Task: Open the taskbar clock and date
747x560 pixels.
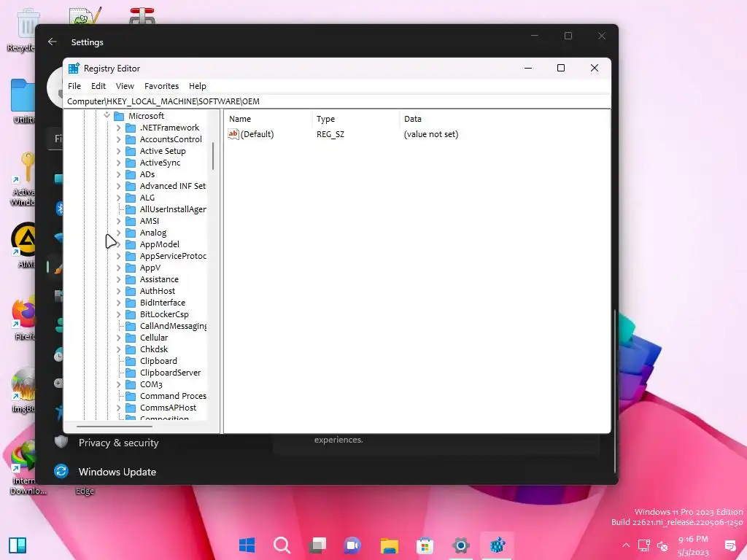Action: (693, 545)
